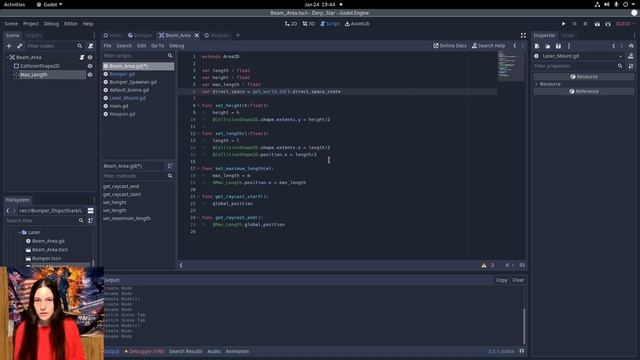Instance a child scene with link icon
This screenshot has height=360, width=640.
[19, 46]
